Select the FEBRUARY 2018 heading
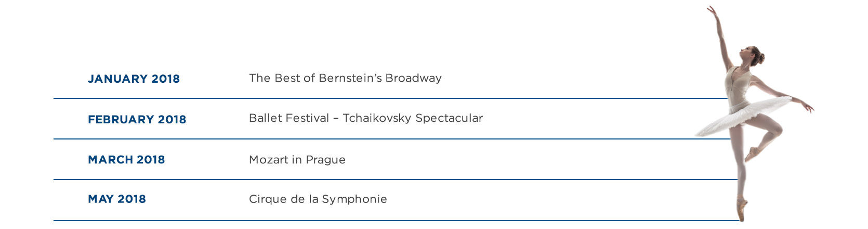The height and width of the screenshot is (229, 868). tap(137, 119)
